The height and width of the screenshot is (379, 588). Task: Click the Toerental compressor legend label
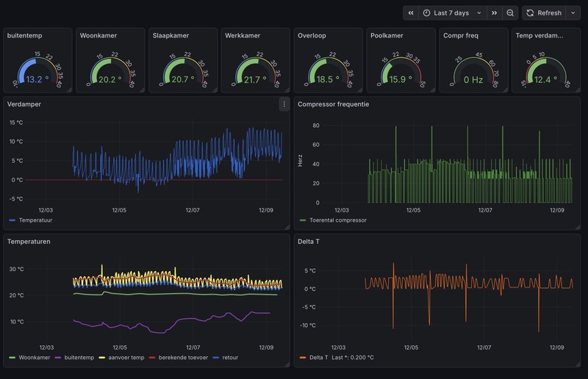(x=339, y=220)
